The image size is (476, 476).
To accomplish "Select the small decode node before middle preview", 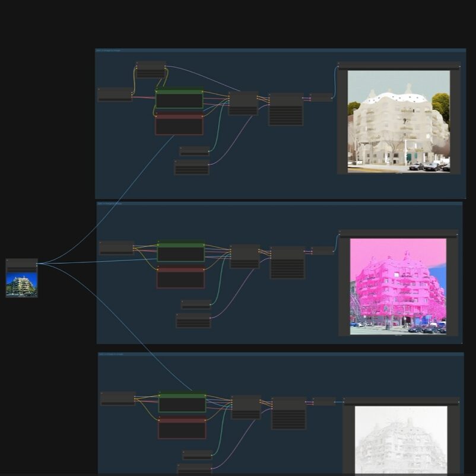I will tap(323, 250).
